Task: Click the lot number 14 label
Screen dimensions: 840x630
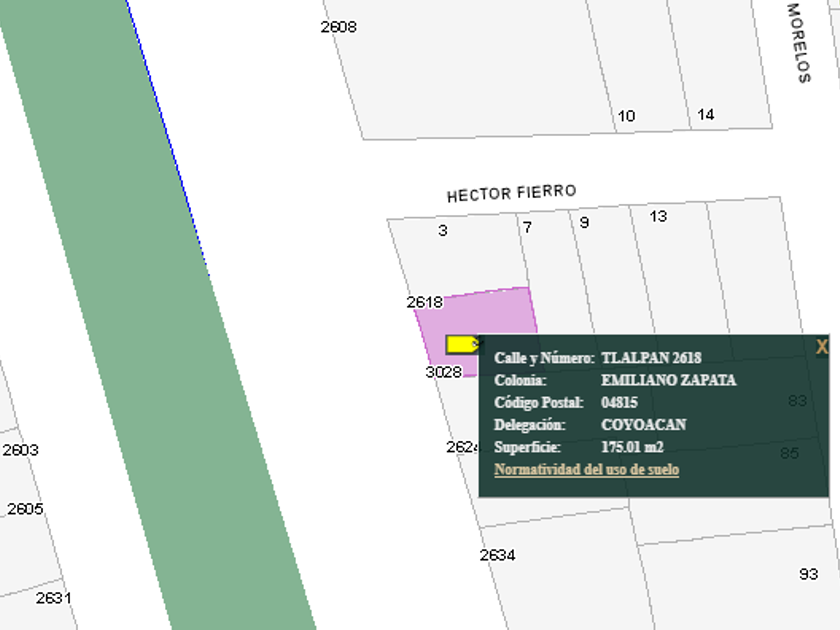Action: pyautogui.click(x=706, y=115)
